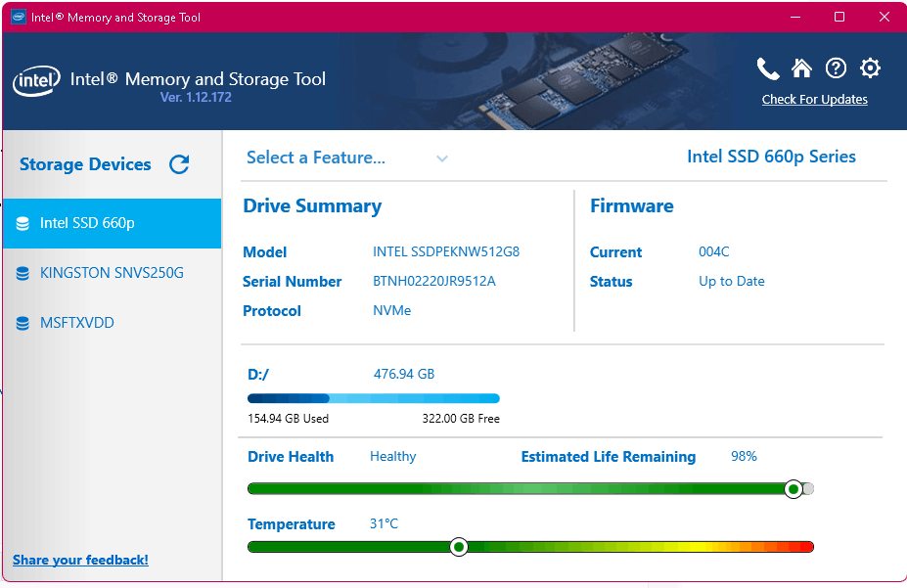
Task: Maximize the application window
Action: point(839,17)
